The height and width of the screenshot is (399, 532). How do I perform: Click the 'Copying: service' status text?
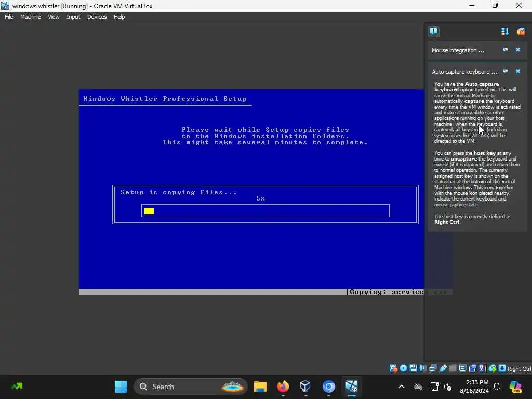pos(387,292)
